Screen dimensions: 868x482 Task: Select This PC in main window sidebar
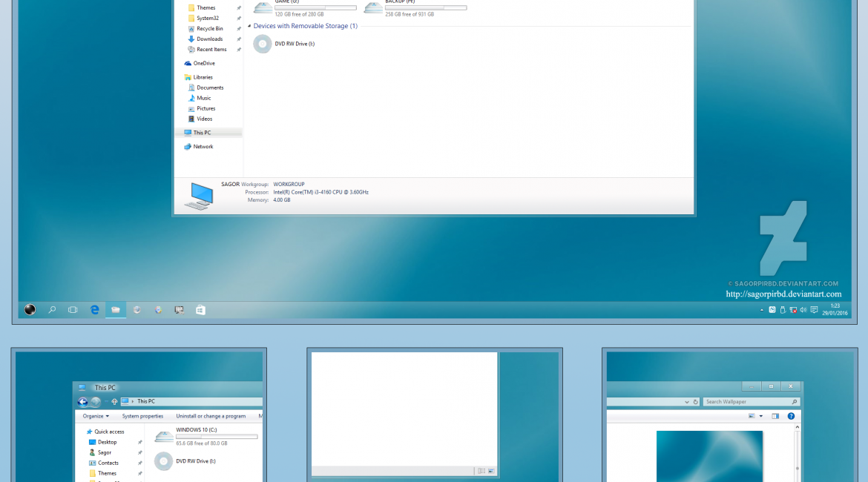pos(208,133)
